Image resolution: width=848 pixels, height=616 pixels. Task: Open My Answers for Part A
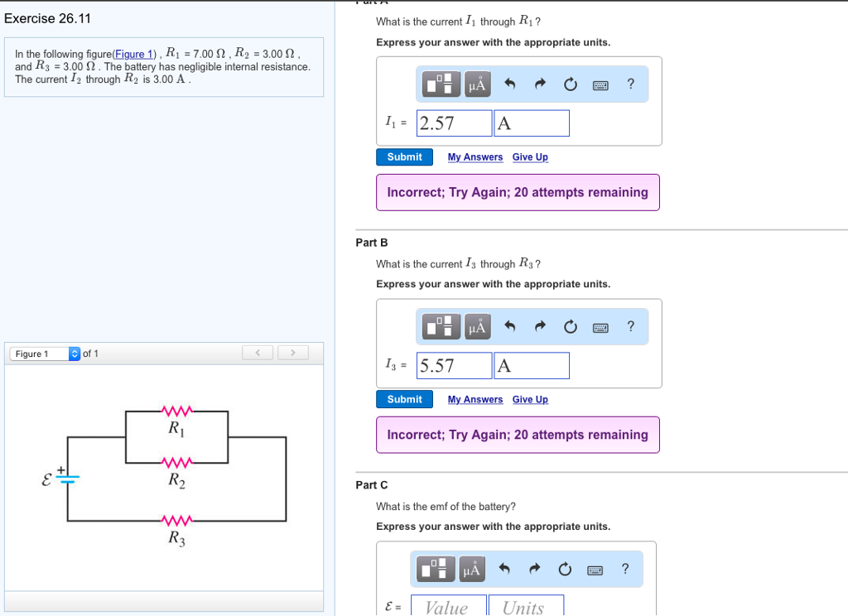tap(475, 156)
